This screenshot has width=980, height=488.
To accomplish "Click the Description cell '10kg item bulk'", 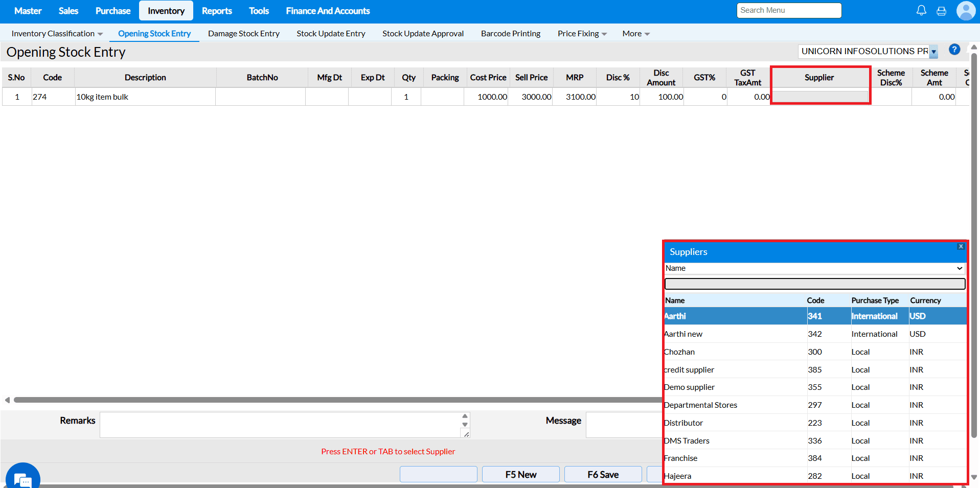I will click(145, 97).
